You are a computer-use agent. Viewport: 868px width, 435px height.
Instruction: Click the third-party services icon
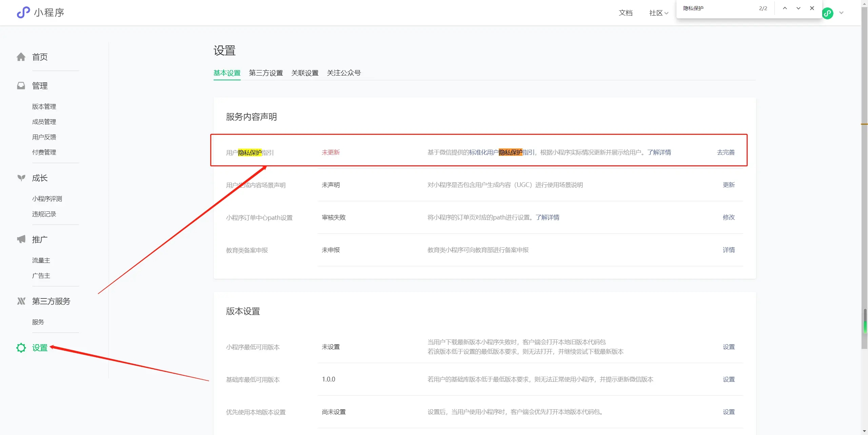point(21,301)
